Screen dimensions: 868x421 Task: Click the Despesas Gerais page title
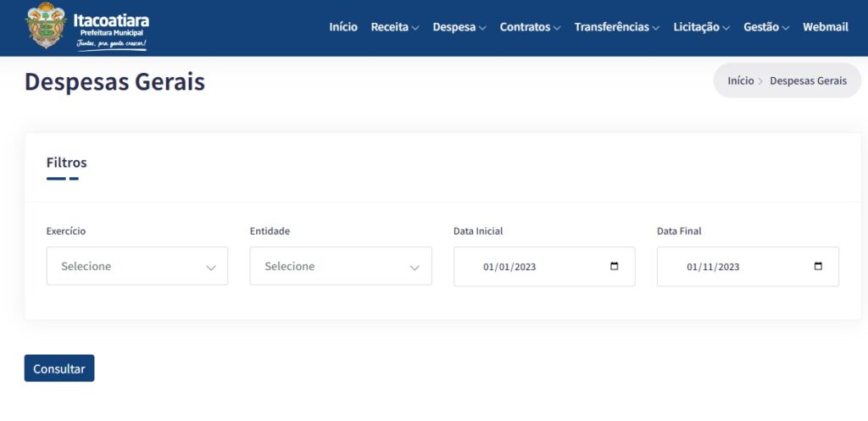tap(114, 82)
